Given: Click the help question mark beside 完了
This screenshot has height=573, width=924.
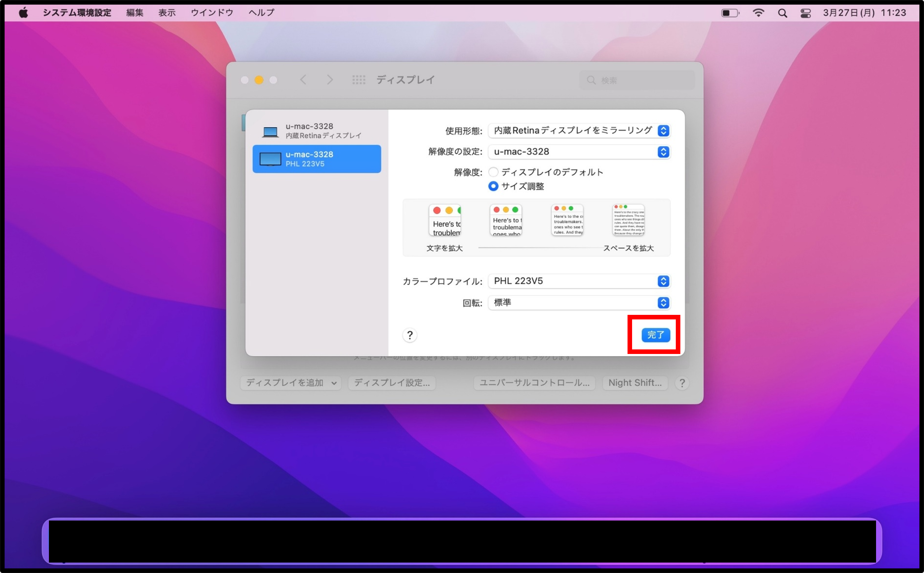Looking at the screenshot, I should pos(409,335).
